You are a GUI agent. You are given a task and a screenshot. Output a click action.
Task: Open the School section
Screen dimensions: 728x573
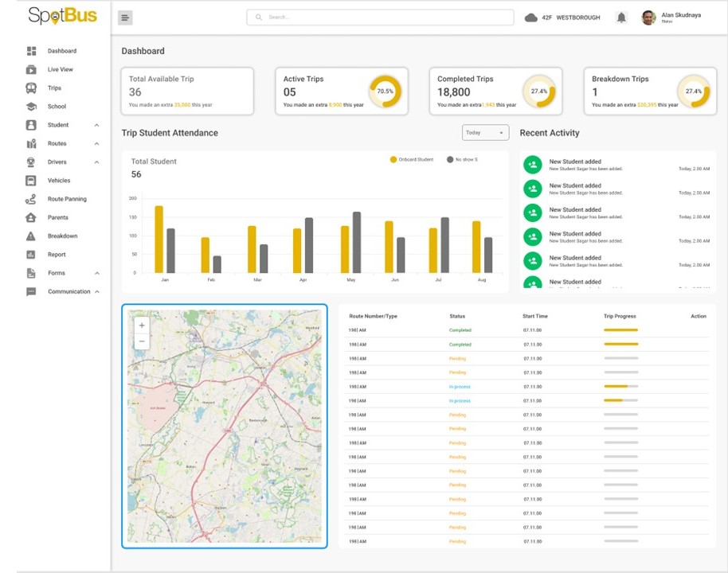click(57, 106)
